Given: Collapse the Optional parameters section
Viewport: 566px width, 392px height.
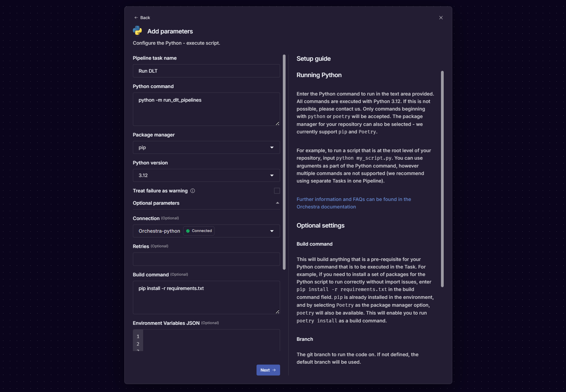Looking at the screenshot, I should click(x=277, y=203).
